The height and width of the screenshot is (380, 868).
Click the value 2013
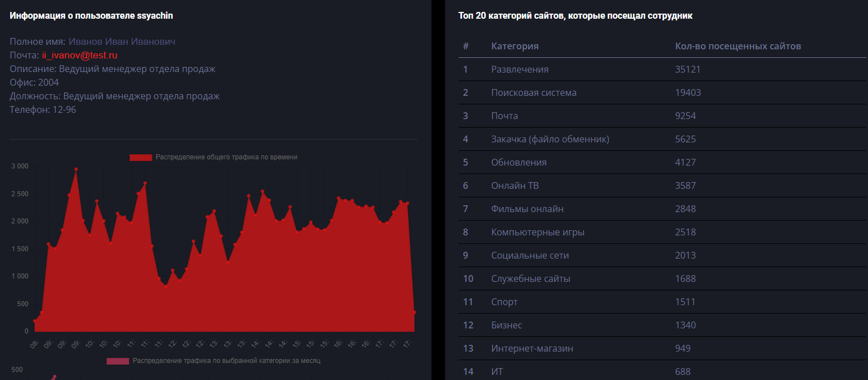[x=685, y=255]
